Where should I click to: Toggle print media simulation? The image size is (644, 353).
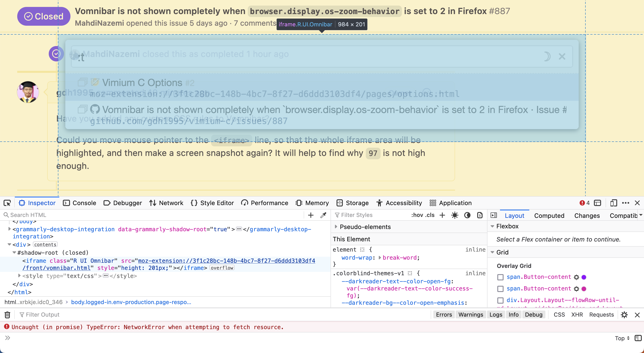coord(479,215)
